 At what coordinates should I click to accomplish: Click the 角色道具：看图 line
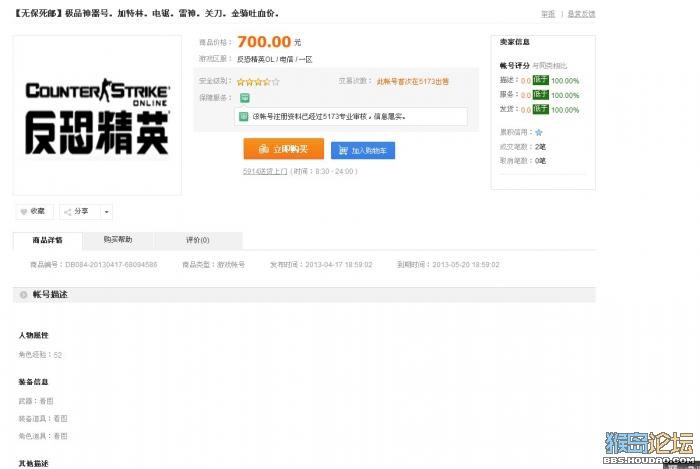43,436
